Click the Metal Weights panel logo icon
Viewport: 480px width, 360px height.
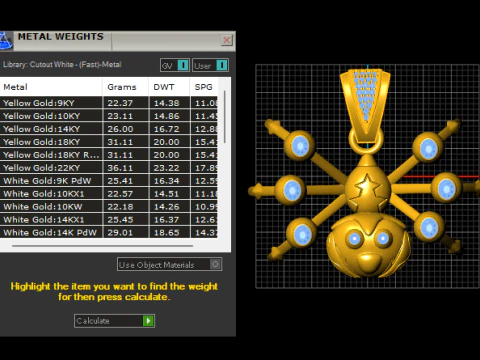[6, 41]
